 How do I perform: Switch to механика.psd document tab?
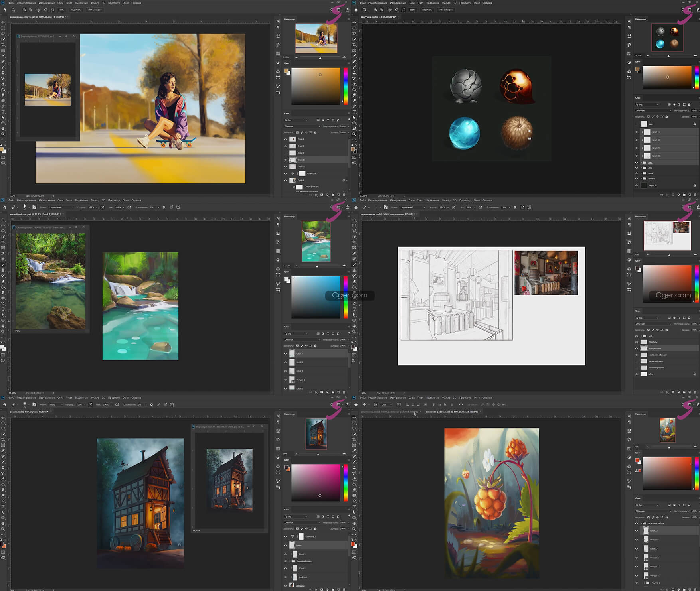point(389,412)
